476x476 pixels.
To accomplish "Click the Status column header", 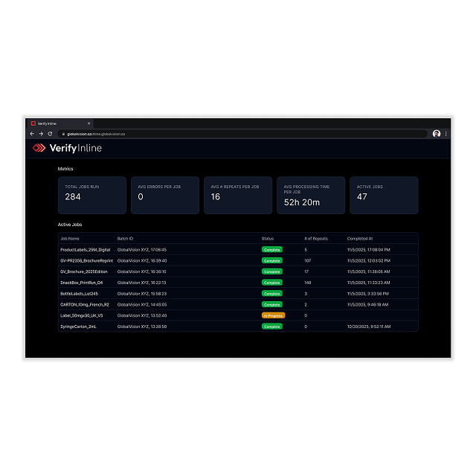I will 268,239.
